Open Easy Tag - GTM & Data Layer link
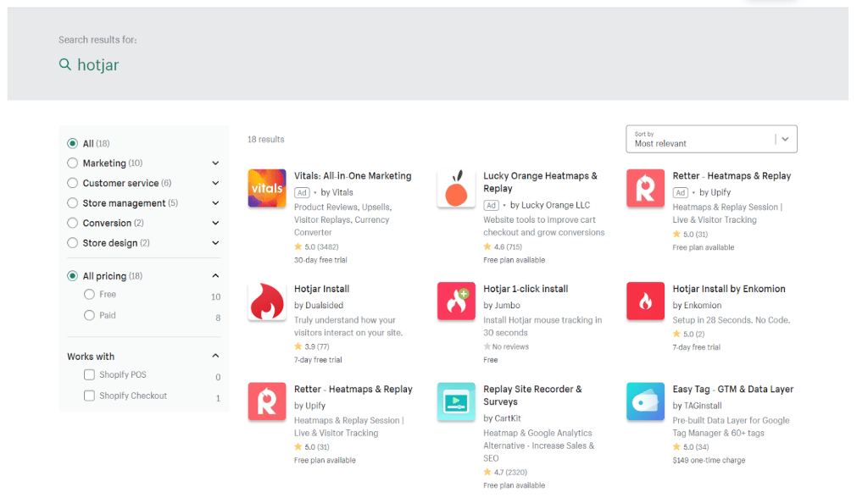 (x=732, y=390)
